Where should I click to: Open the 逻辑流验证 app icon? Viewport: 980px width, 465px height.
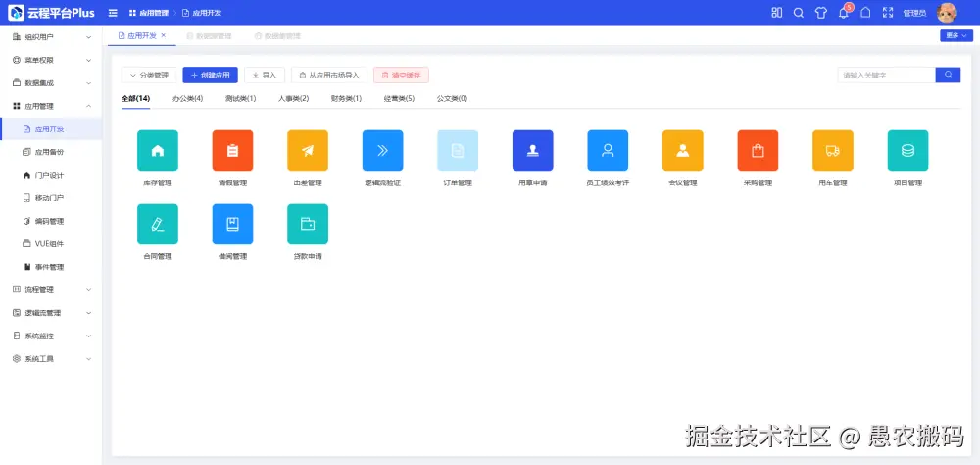(382, 150)
